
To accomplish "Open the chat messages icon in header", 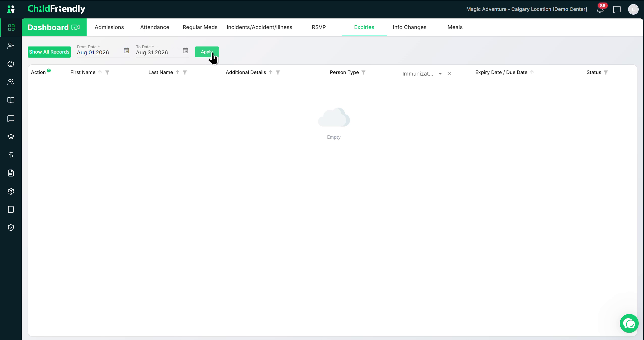I will click(x=617, y=10).
